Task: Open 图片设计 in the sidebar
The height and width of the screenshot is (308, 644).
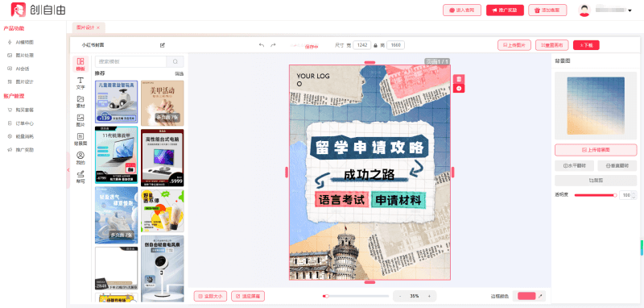Action: [25, 81]
